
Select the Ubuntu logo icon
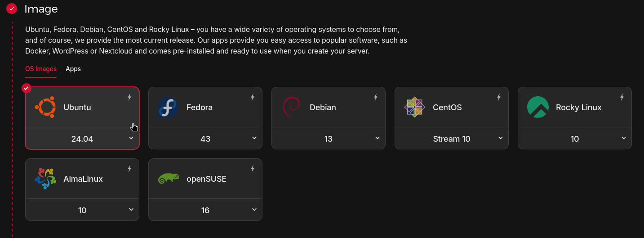coord(45,107)
